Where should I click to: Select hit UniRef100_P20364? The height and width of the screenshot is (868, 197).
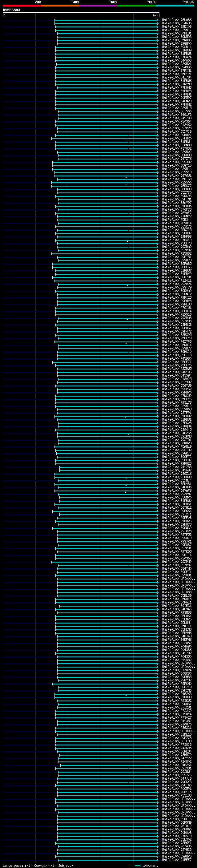[177, 121]
